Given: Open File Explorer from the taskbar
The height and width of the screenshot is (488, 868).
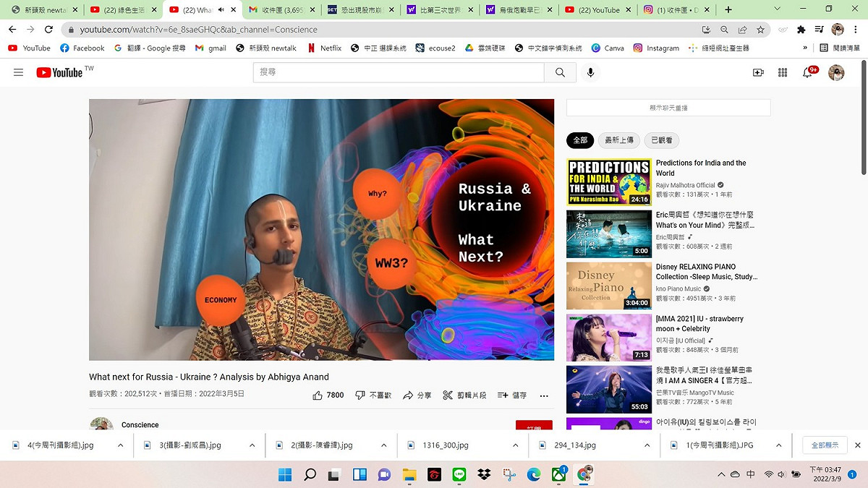Looking at the screenshot, I should tap(409, 474).
